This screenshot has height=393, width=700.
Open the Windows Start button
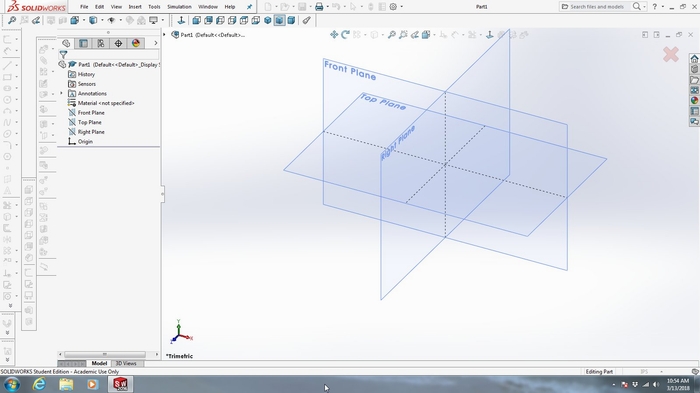point(12,384)
